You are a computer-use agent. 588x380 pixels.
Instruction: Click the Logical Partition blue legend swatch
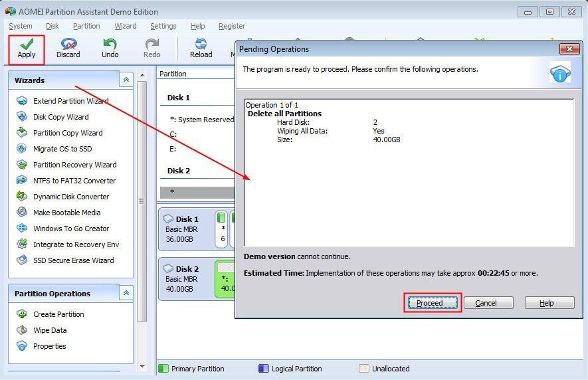[x=264, y=368]
